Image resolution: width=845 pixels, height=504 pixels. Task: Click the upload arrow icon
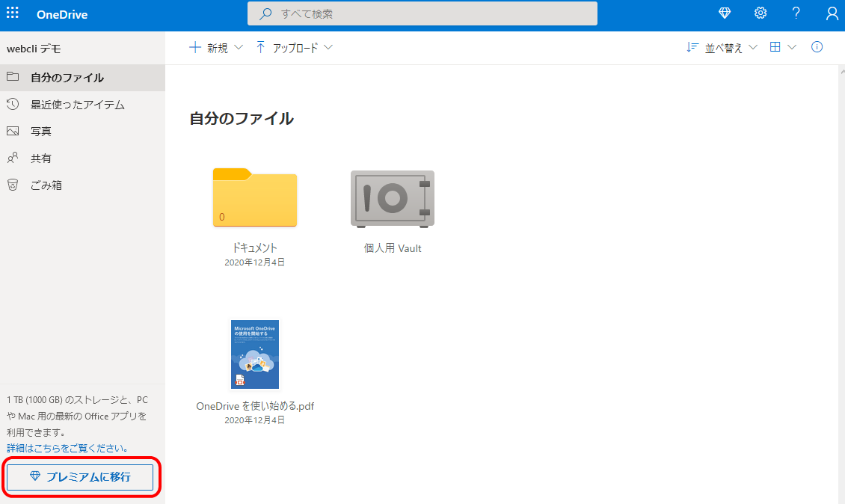coord(261,47)
